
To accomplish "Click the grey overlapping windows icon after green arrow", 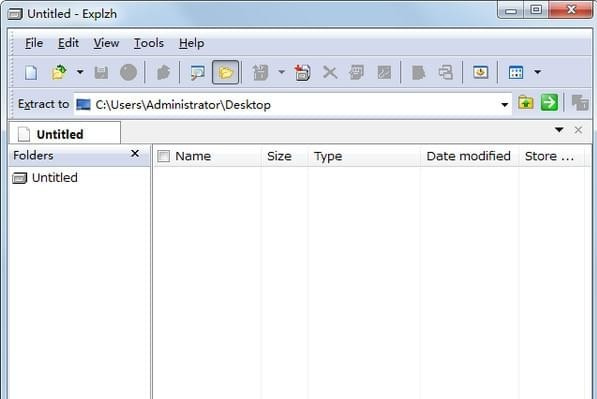I will click(x=580, y=103).
